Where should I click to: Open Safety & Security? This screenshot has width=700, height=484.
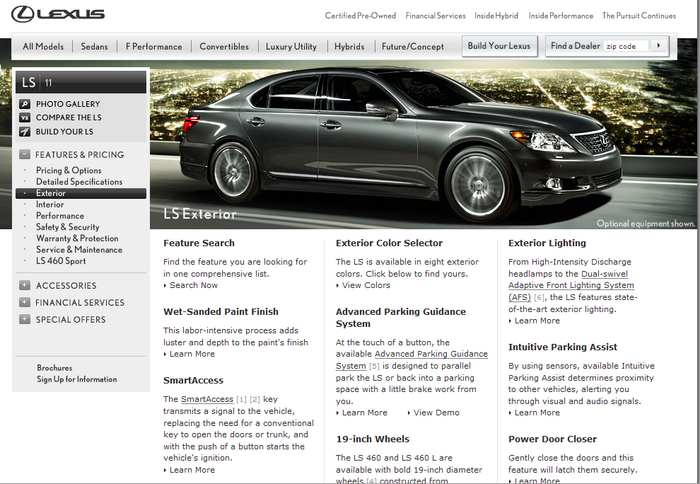pos(67,227)
